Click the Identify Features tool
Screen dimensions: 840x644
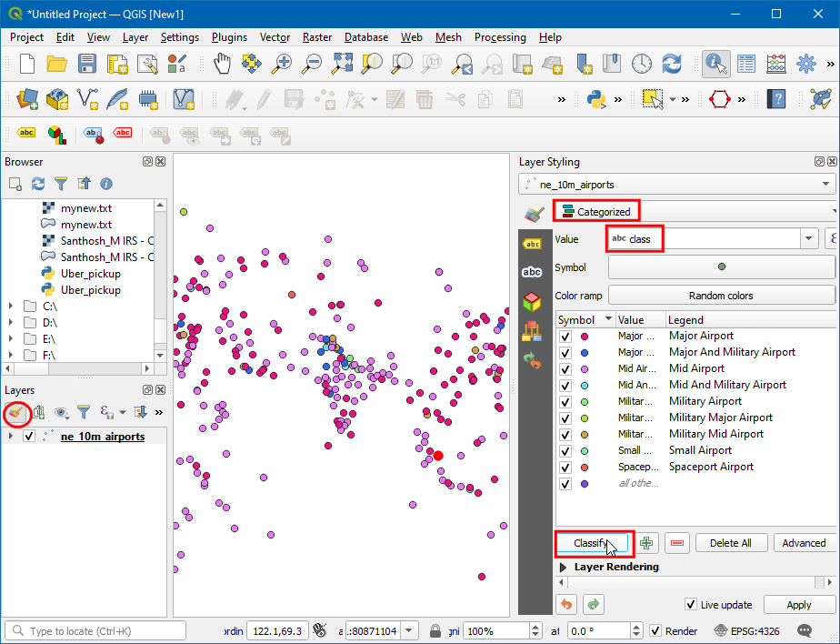[x=715, y=64]
